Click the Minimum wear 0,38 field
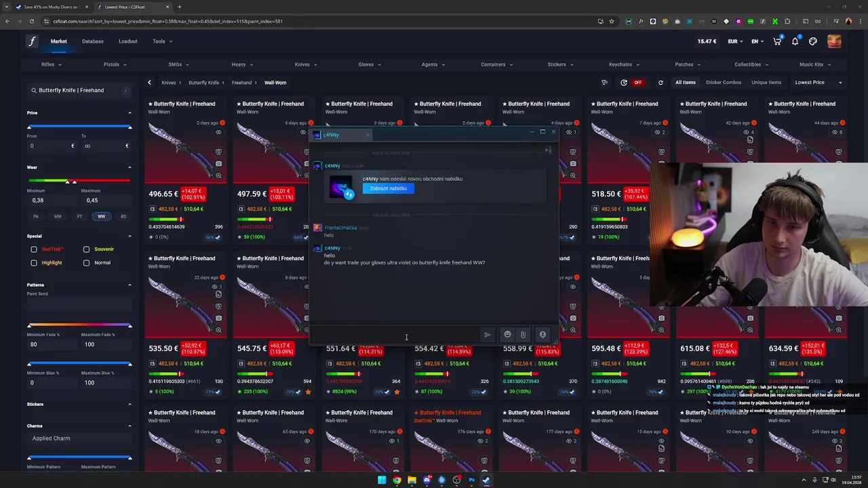The image size is (868, 488). [51, 201]
